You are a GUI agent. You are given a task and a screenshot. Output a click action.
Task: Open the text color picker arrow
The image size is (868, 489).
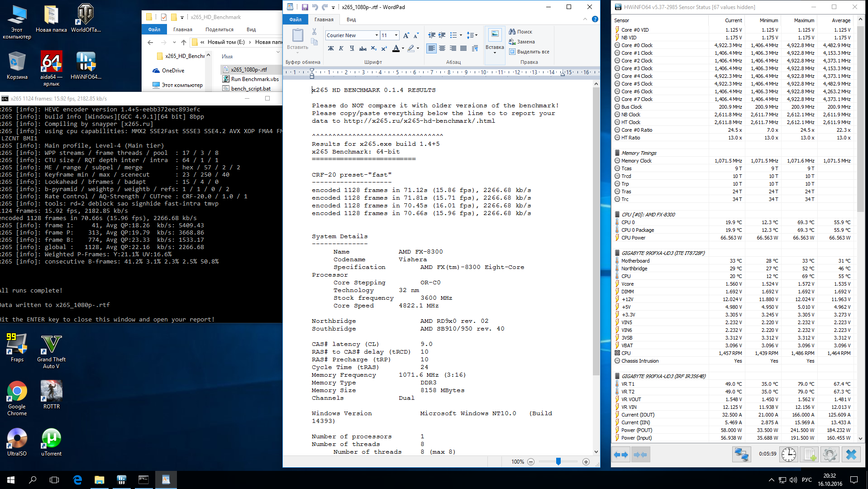[x=403, y=48]
